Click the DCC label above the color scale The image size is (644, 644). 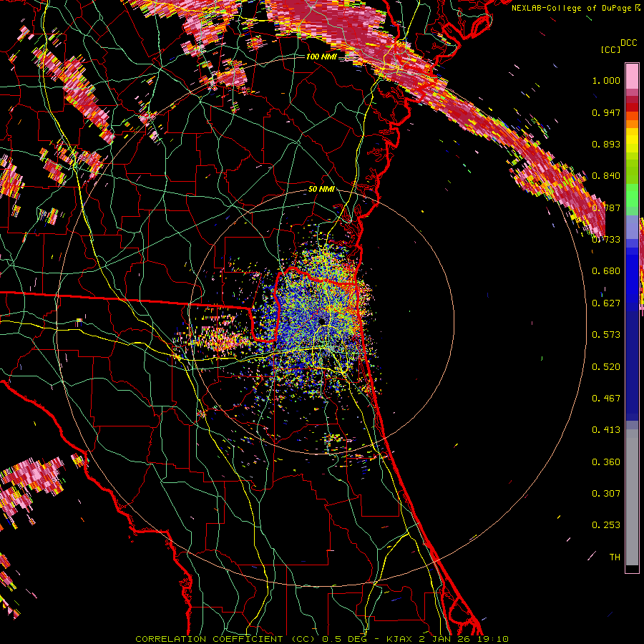click(x=628, y=43)
